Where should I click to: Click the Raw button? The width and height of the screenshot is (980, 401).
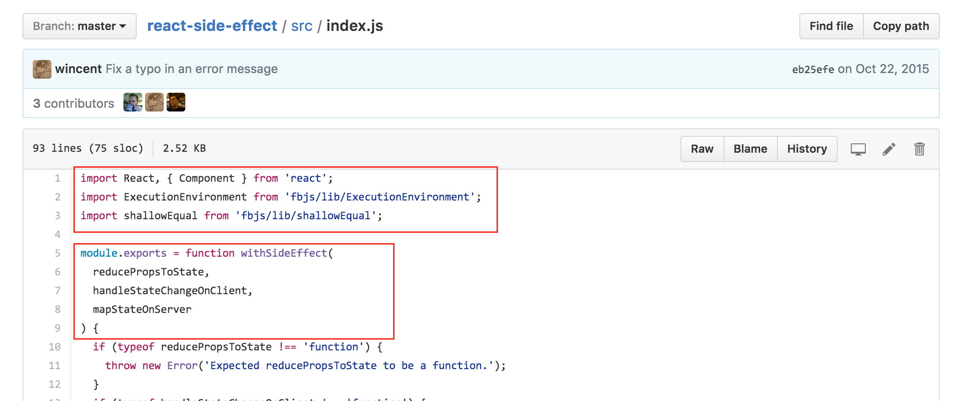click(x=702, y=149)
